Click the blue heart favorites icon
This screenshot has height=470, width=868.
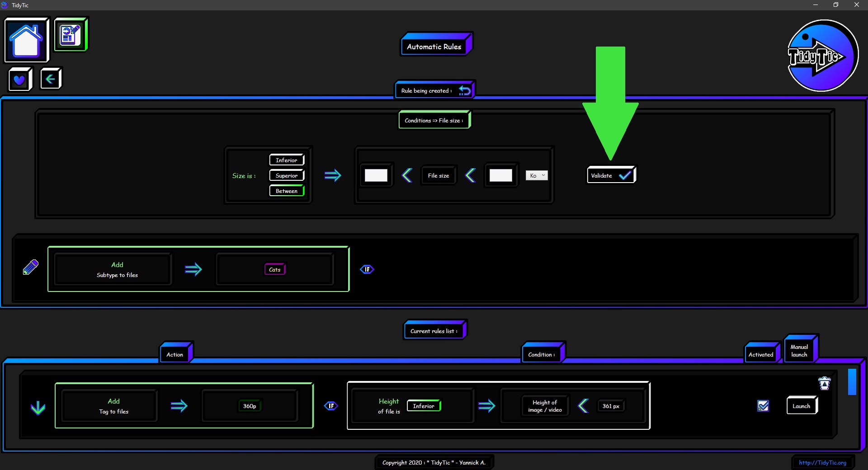[x=20, y=80]
